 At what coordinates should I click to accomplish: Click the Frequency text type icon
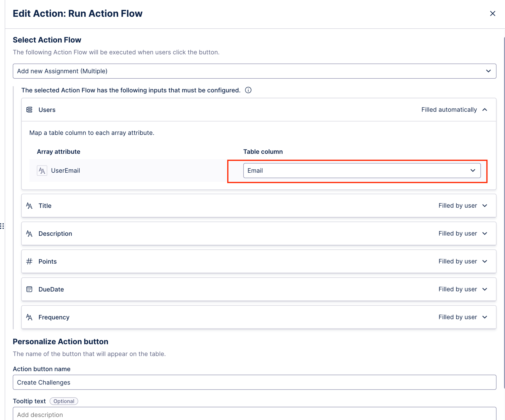(x=29, y=317)
